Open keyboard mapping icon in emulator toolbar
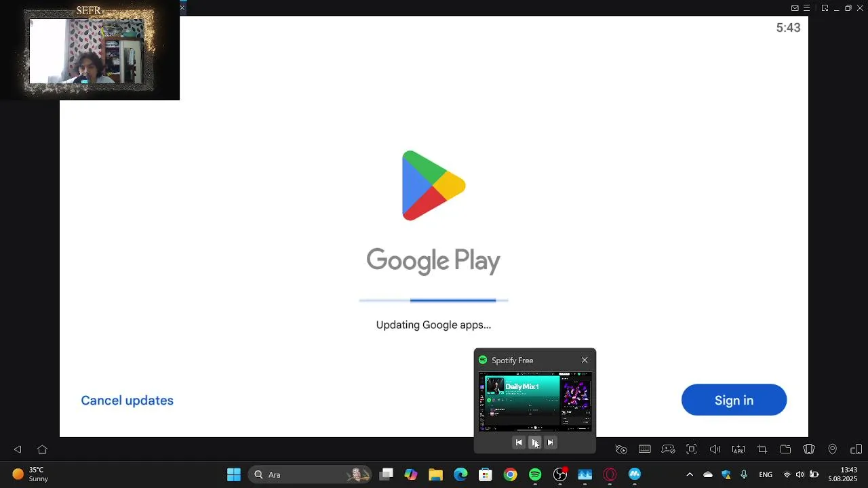This screenshot has height=488, width=868. [x=645, y=449]
